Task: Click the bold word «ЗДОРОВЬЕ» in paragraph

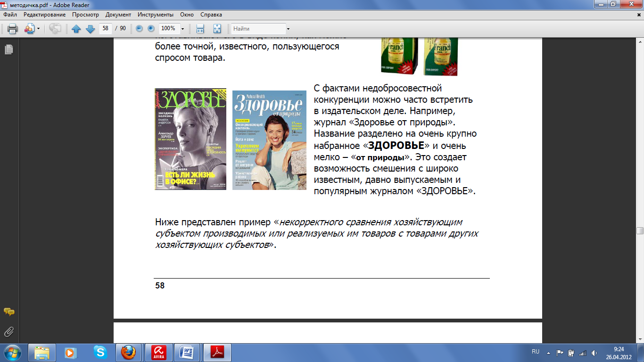Action: click(x=396, y=146)
